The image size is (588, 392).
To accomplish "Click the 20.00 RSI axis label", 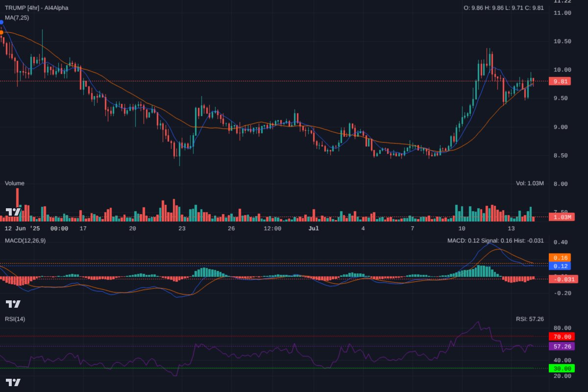I will tap(562, 376).
